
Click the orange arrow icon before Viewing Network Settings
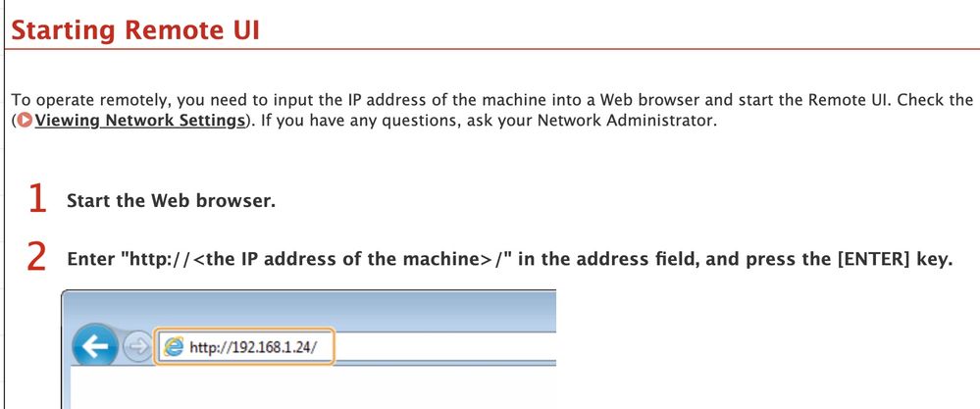pyautogui.click(x=23, y=122)
